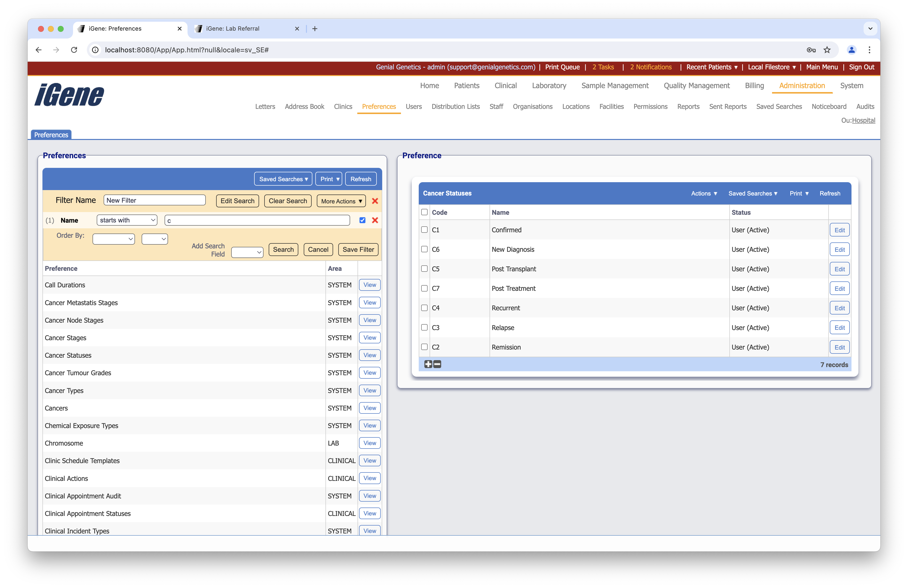
Task: Switch to the Laboratory menu
Action: click(549, 85)
